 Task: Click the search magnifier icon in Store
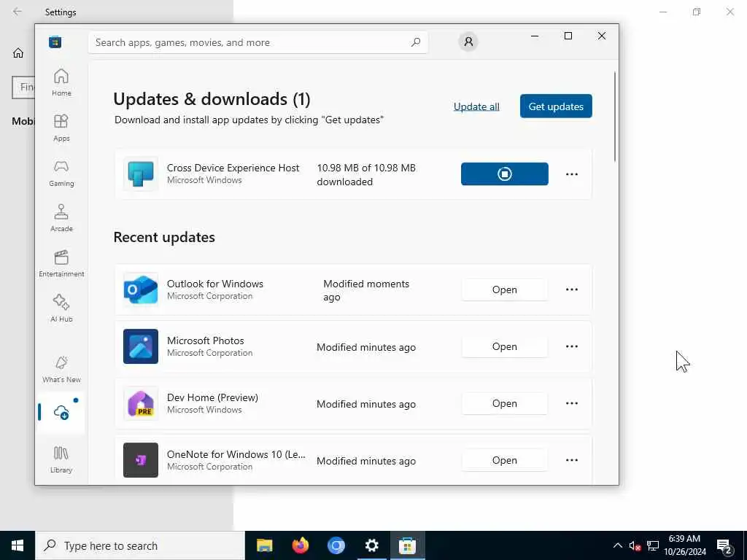(415, 42)
